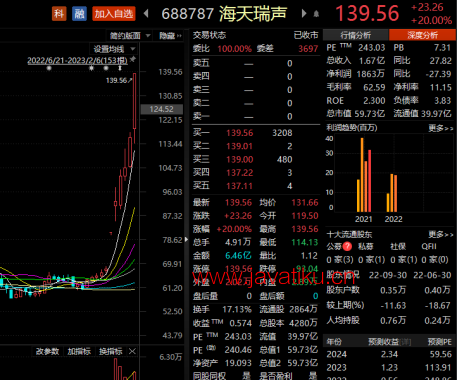Image resolution: width=457 pixels, height=381 pixels.
Task: Collapse panel with the divider arrow handle
Action: point(186,239)
